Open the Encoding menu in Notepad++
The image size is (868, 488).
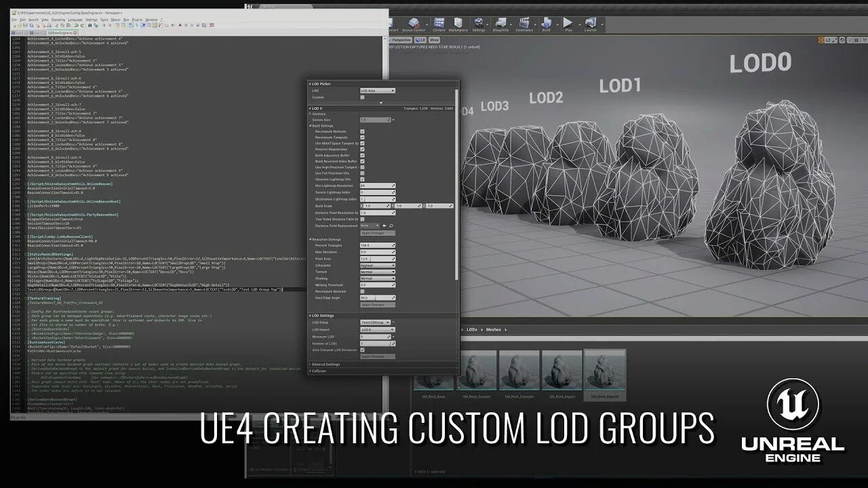[58, 20]
